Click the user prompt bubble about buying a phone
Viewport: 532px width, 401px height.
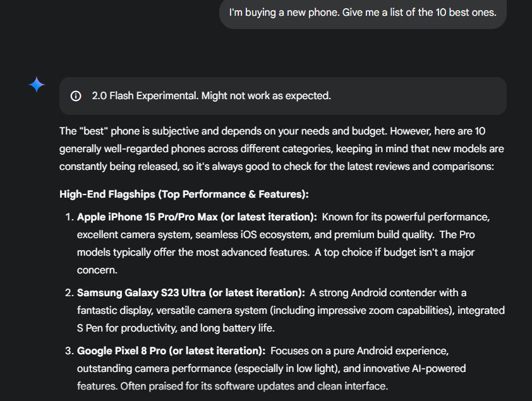(362, 13)
